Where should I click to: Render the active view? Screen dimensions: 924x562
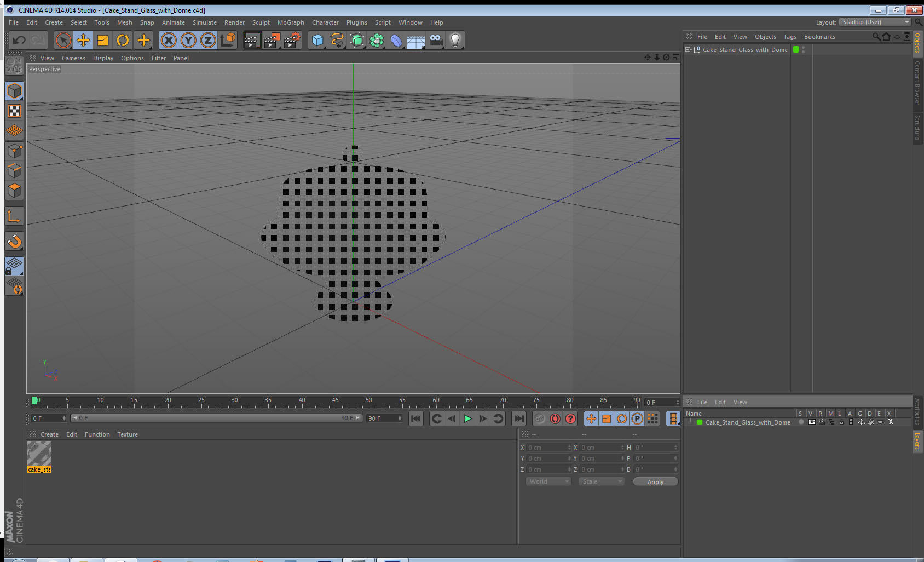(x=251, y=40)
